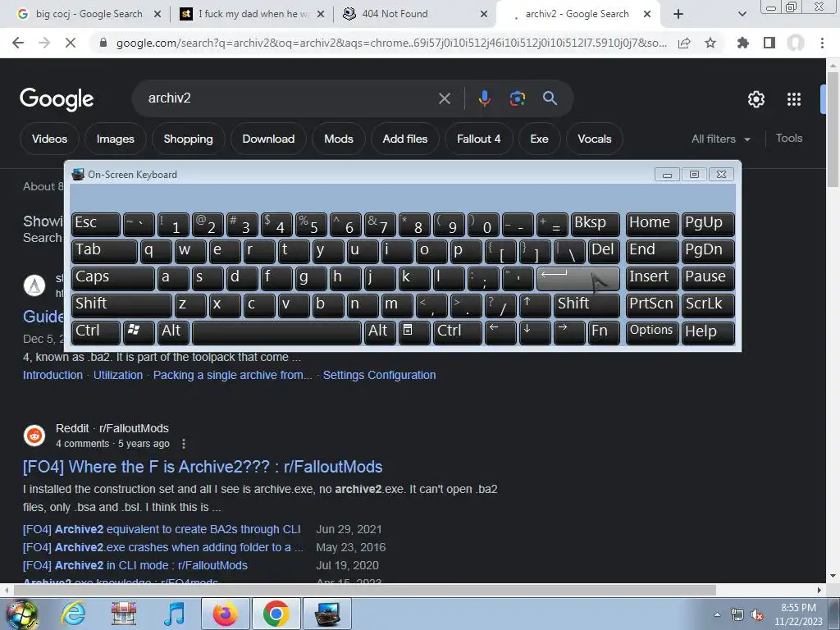Screen dimensions: 840x630
Task: Click the horizontal scrollbar thumb
Action: 364,590
